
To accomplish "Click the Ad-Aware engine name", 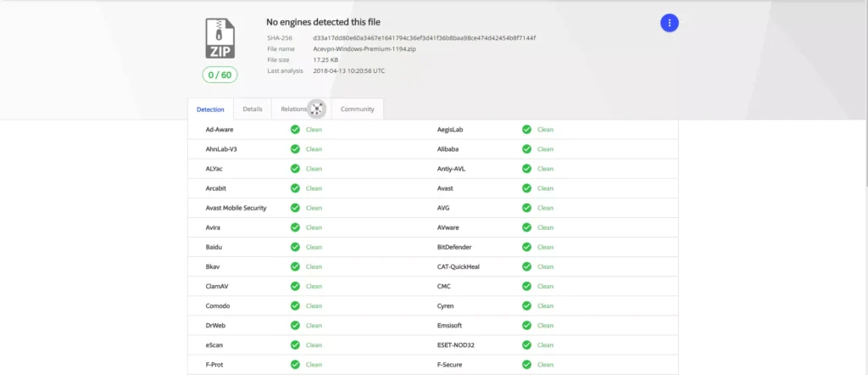I will 220,130.
